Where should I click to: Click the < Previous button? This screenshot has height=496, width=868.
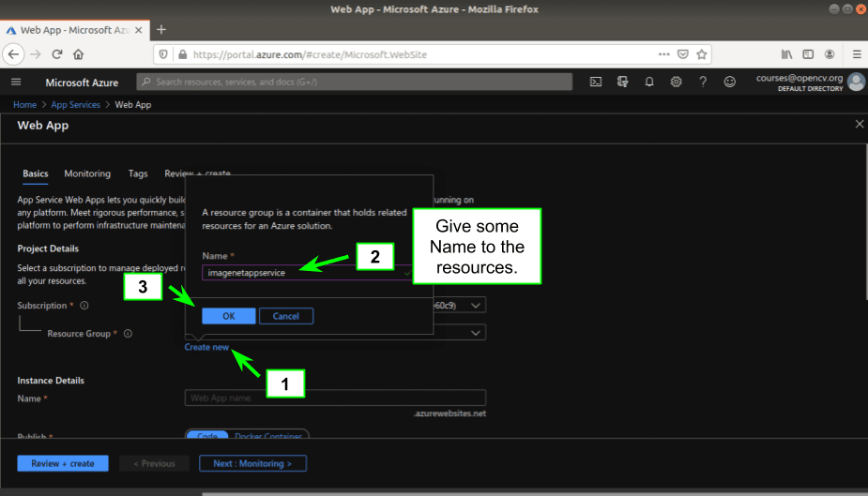[154, 463]
